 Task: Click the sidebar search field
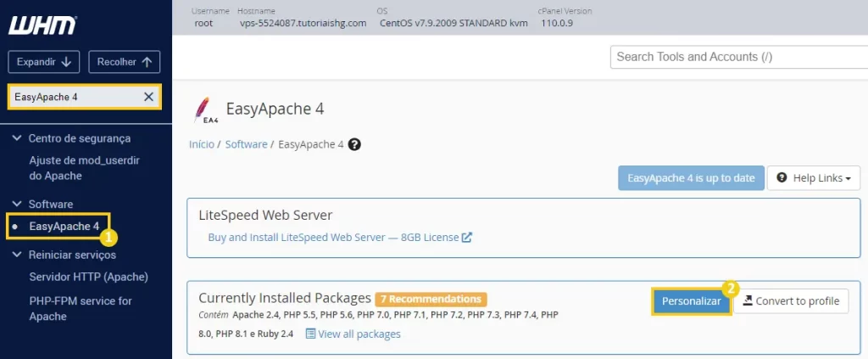[x=85, y=97]
